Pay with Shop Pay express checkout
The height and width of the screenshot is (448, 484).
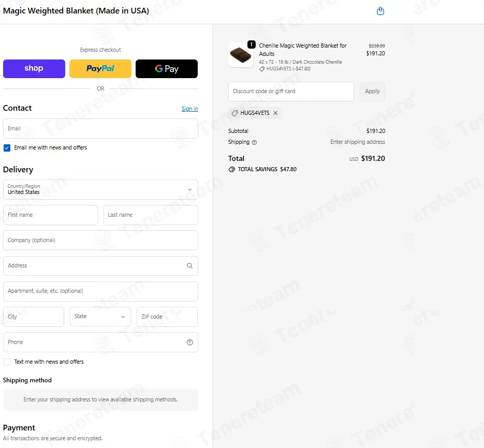click(x=34, y=68)
